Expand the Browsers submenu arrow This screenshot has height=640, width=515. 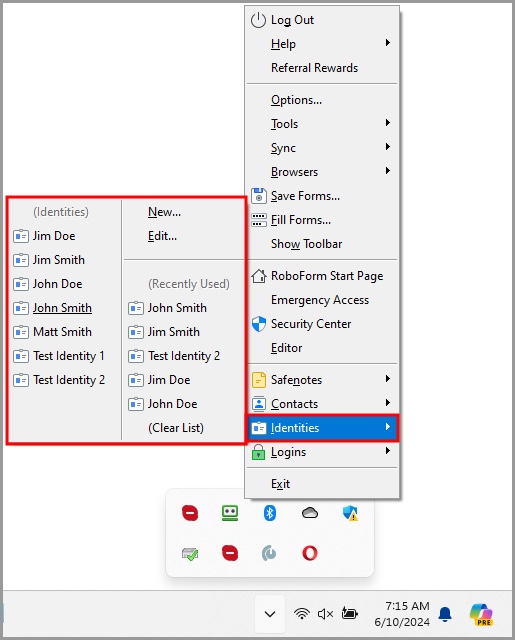(x=388, y=171)
